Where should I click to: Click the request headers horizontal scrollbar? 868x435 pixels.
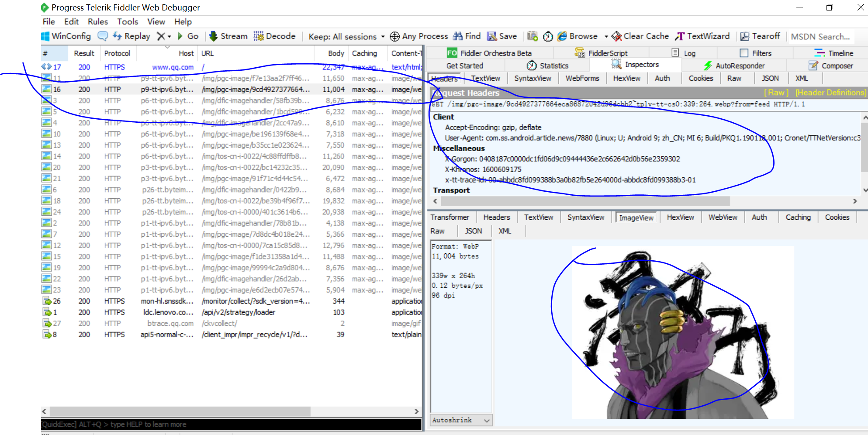click(585, 201)
